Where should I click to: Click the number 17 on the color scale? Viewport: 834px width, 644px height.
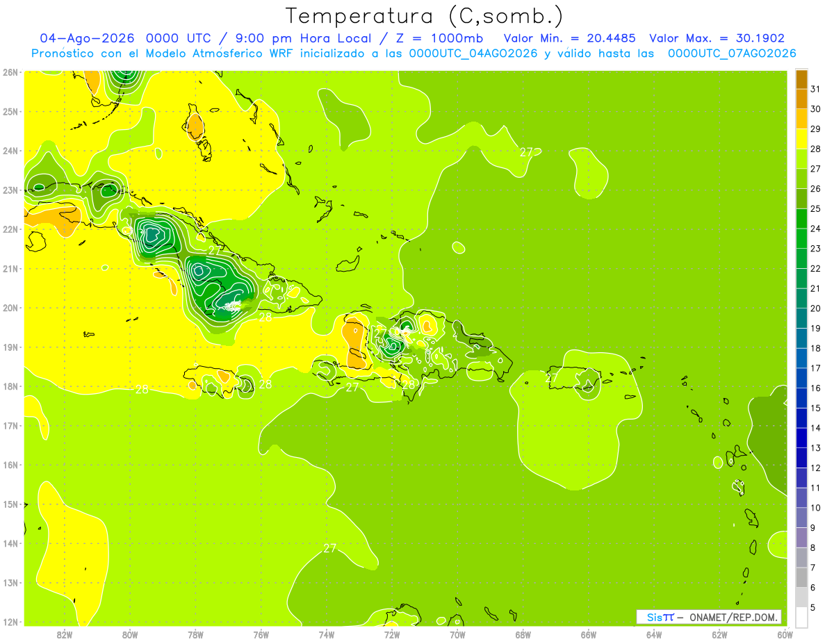click(x=816, y=368)
